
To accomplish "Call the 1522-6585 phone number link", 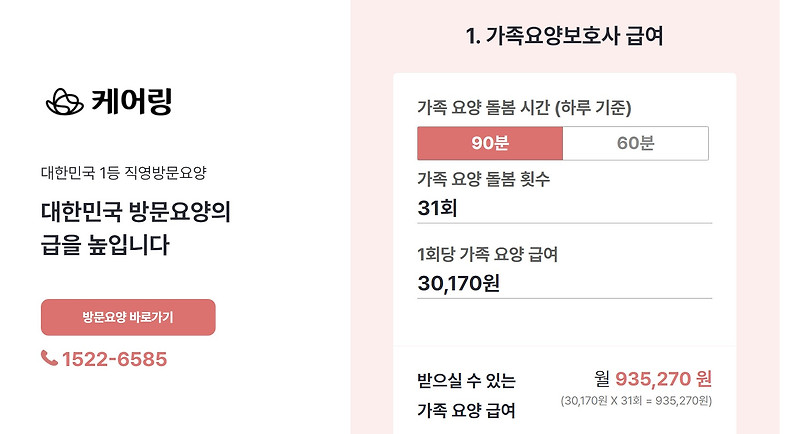I will point(114,359).
